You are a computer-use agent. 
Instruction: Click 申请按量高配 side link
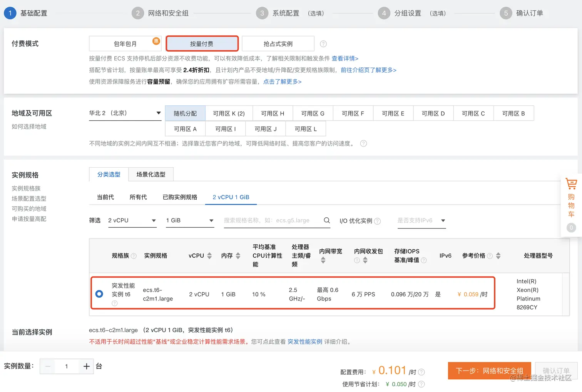point(29,219)
